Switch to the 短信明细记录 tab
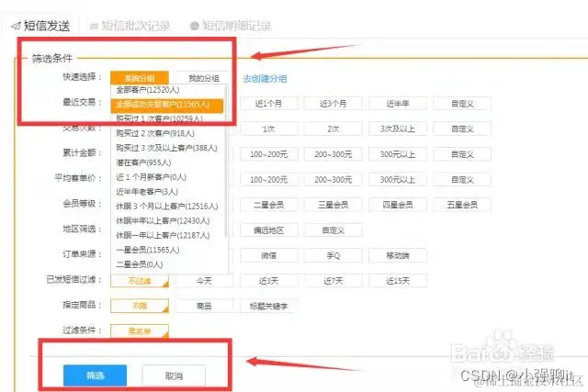The height and width of the screenshot is (392, 588). click(x=231, y=26)
